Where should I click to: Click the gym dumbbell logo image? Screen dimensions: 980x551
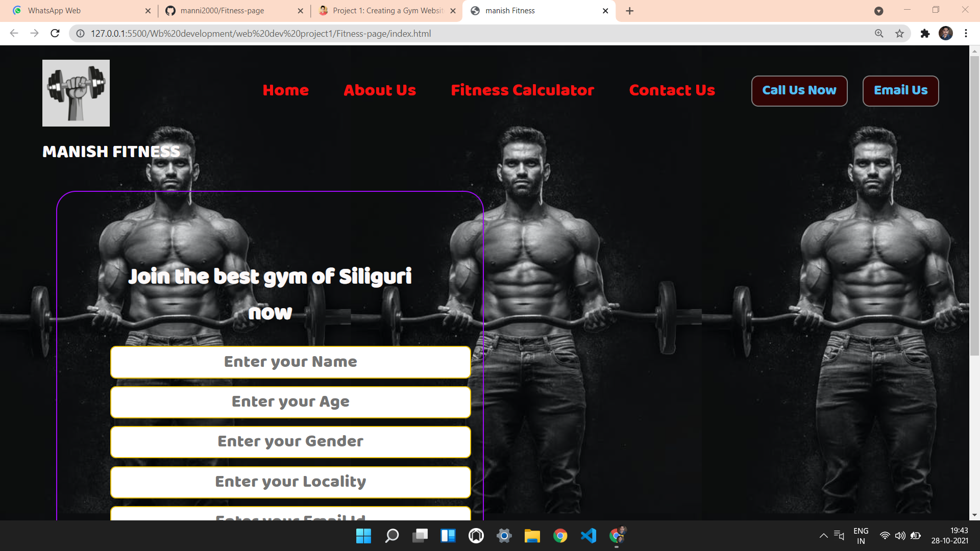[x=76, y=93]
